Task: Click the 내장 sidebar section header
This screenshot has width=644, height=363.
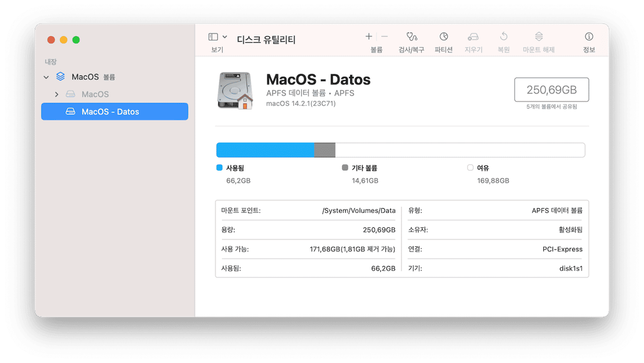Action: pos(51,62)
